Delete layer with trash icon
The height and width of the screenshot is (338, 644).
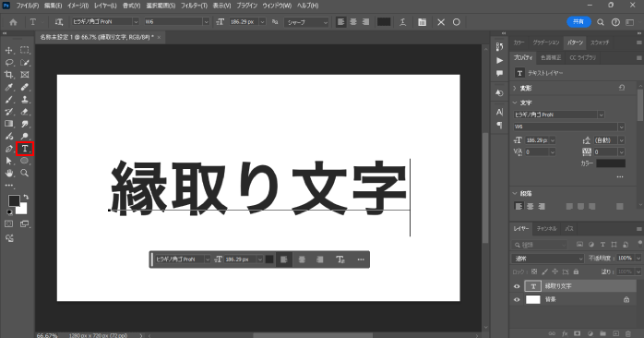coord(628,333)
